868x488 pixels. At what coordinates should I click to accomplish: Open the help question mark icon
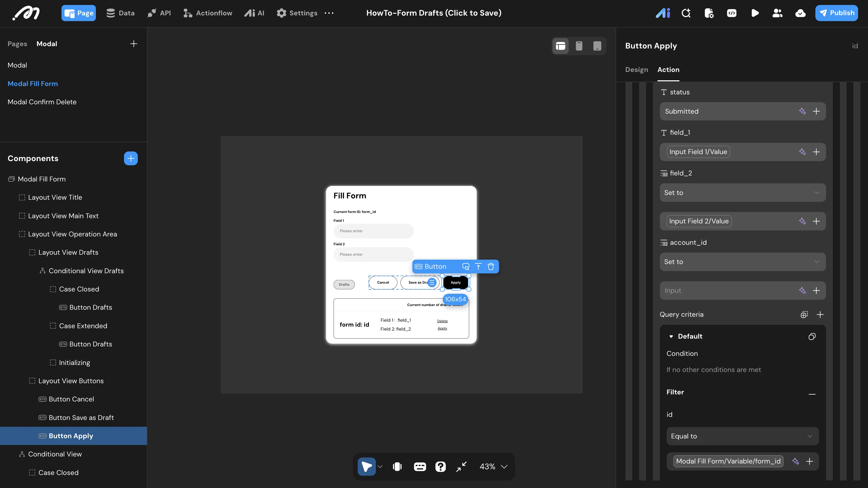pyautogui.click(x=441, y=466)
